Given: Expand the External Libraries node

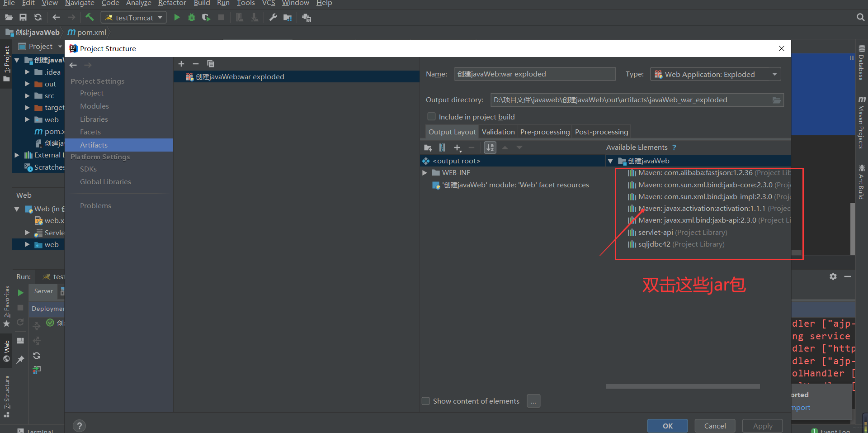Looking at the screenshot, I should pos(17,155).
